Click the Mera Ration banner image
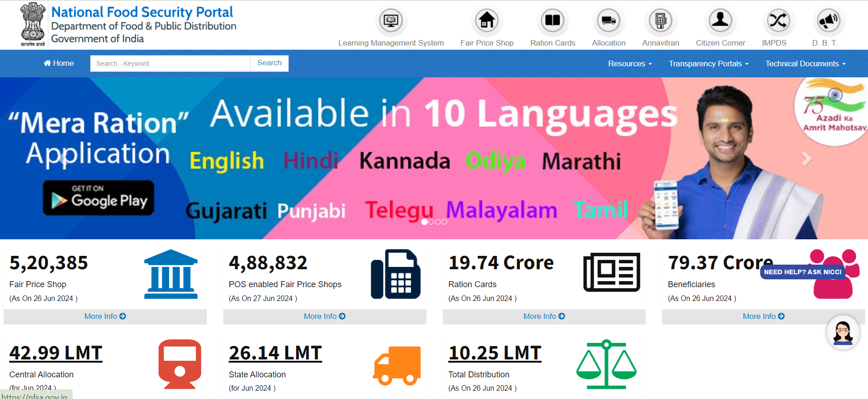 click(434, 158)
